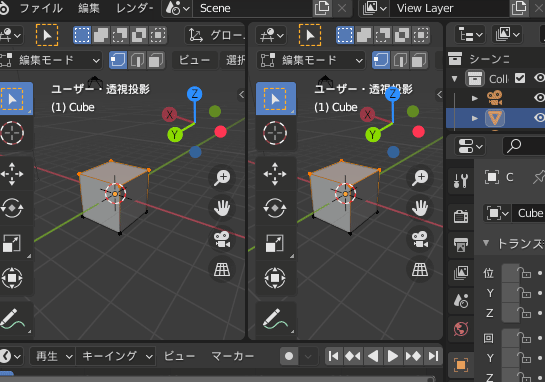The width and height of the screenshot is (545, 382).
Task: Select the Move tool in right viewport
Action: [275, 174]
